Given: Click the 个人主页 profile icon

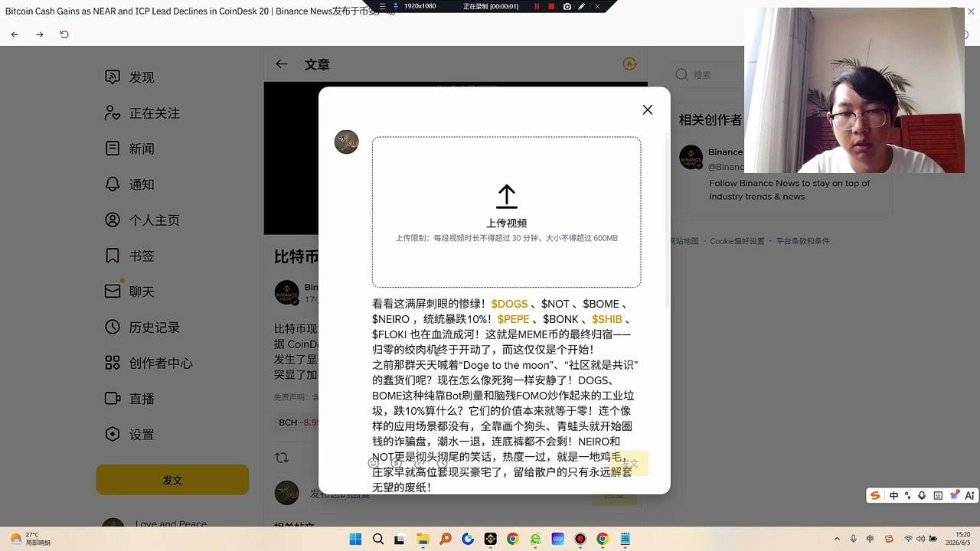Looking at the screenshot, I should [x=113, y=220].
